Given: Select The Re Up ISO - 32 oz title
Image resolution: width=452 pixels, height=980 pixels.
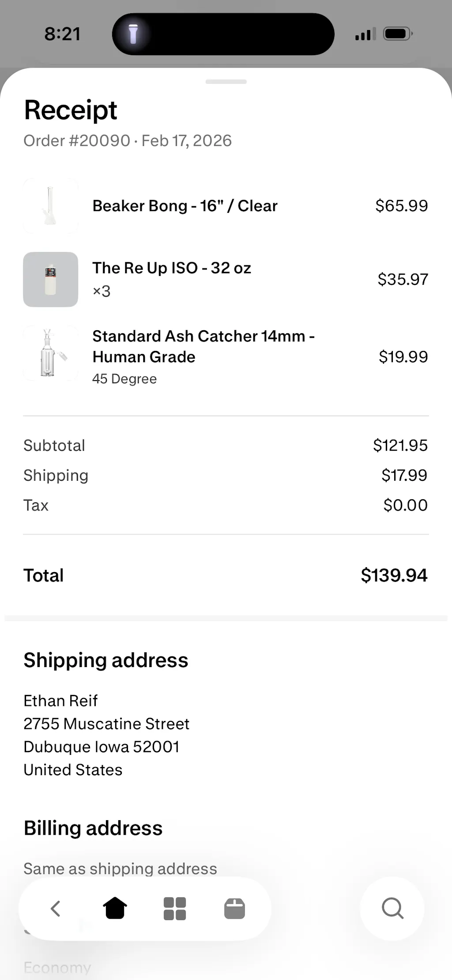Looking at the screenshot, I should point(172,268).
